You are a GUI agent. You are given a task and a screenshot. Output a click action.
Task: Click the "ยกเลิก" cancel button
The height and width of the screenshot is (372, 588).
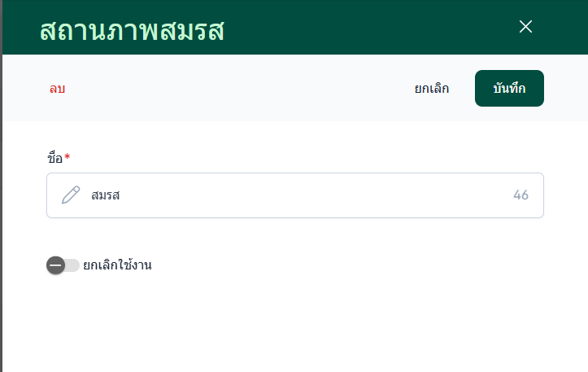coord(431,89)
